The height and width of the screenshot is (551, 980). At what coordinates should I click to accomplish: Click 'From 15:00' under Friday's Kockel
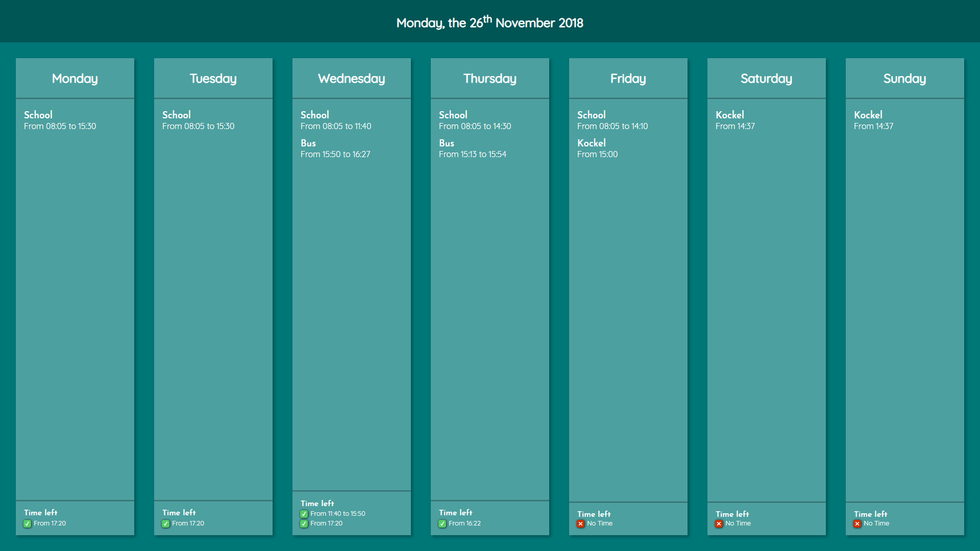[598, 154]
